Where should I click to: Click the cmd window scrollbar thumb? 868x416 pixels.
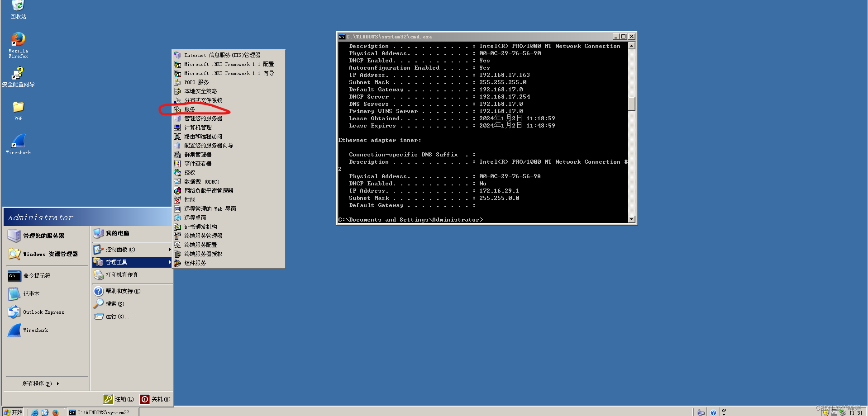[x=632, y=104]
